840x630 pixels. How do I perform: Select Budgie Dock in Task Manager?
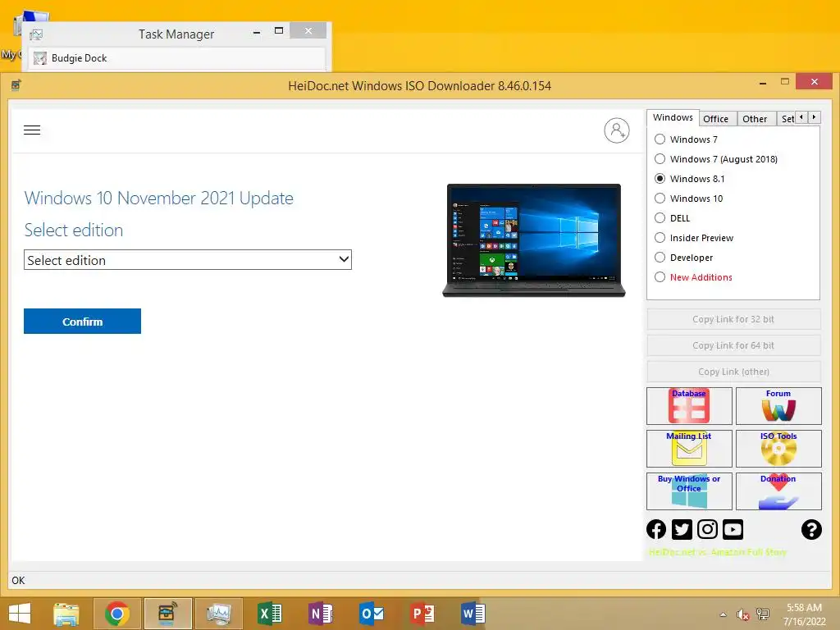click(x=179, y=58)
